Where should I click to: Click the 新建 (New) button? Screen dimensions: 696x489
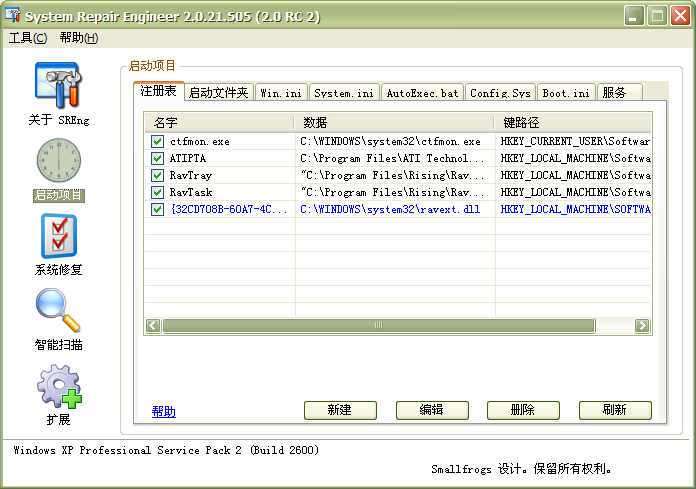(x=340, y=410)
